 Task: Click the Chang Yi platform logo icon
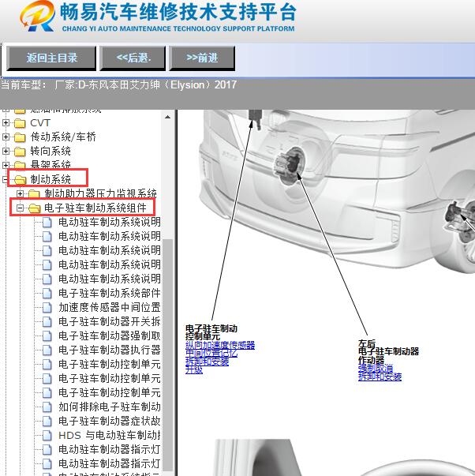click(37, 16)
